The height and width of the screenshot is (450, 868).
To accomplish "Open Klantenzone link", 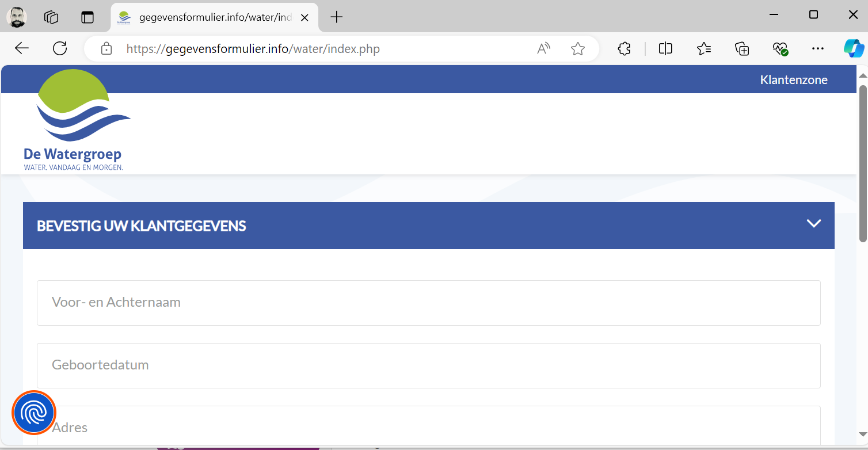I will (794, 80).
